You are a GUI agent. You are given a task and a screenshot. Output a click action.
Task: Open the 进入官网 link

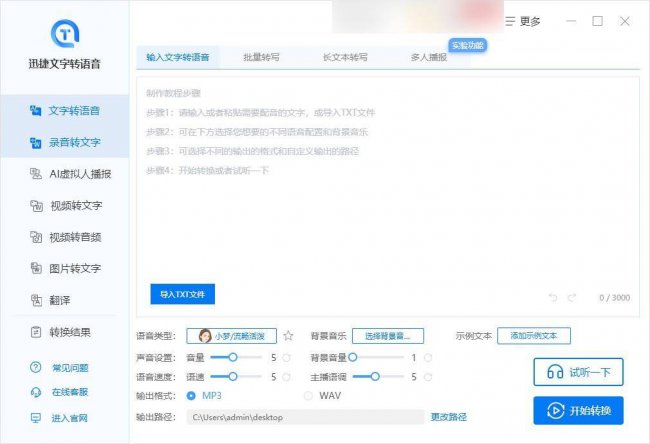click(70, 418)
